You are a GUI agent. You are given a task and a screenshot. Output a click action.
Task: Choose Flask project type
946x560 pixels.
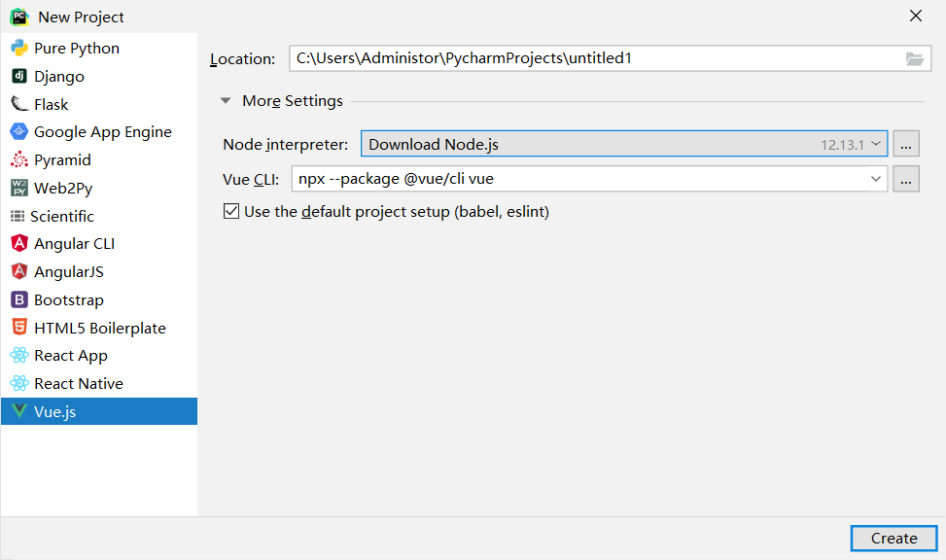point(99,104)
